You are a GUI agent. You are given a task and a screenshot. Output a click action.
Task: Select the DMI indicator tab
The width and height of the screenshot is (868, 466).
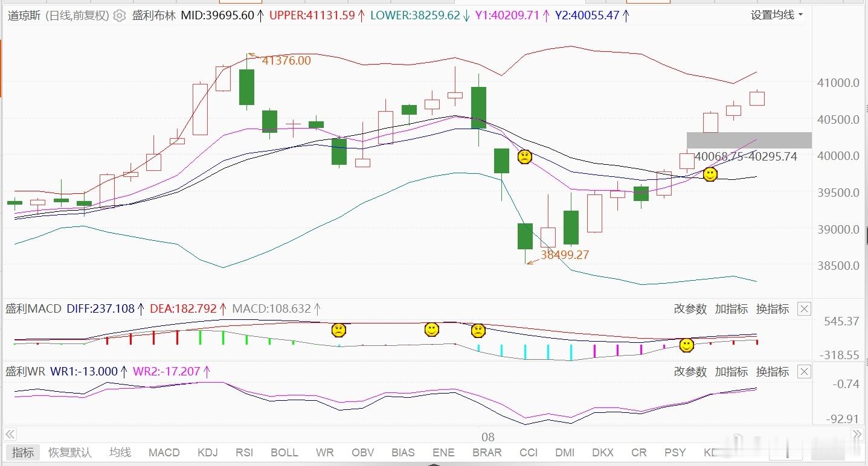(565, 452)
